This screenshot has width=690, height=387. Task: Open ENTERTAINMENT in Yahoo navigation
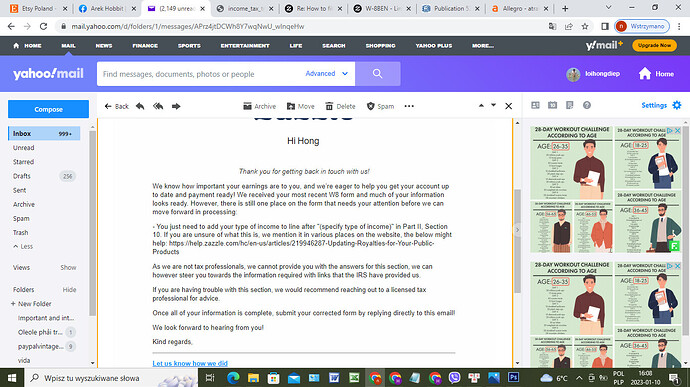pos(245,46)
